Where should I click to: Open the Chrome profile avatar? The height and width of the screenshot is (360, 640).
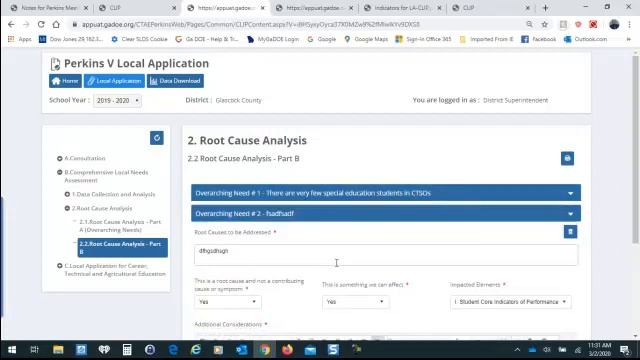click(614, 24)
